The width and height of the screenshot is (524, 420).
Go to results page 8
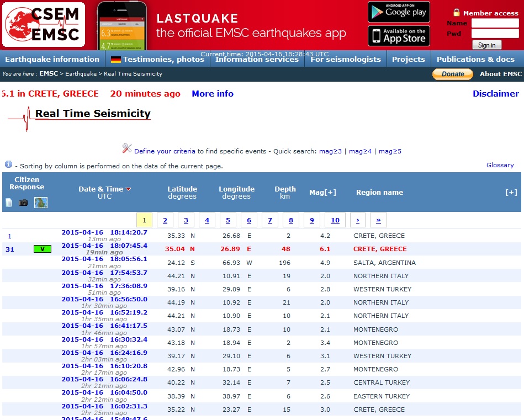[x=291, y=220]
